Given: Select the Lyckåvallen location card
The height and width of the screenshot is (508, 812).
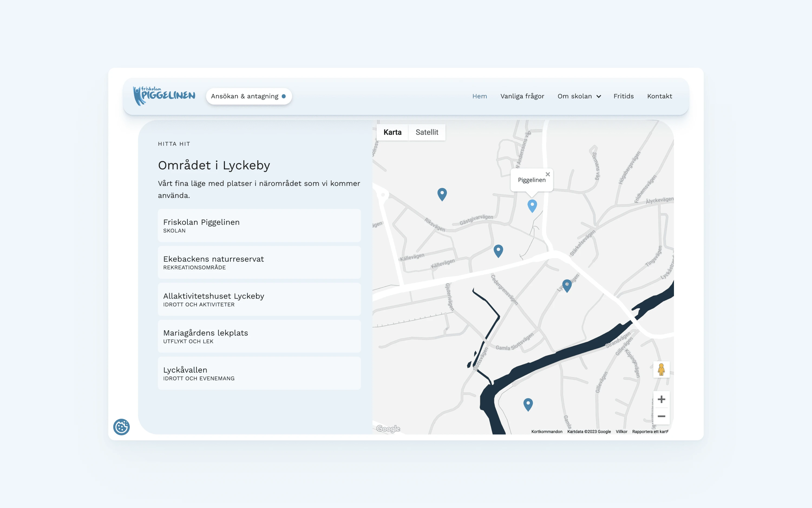Looking at the screenshot, I should click(259, 373).
